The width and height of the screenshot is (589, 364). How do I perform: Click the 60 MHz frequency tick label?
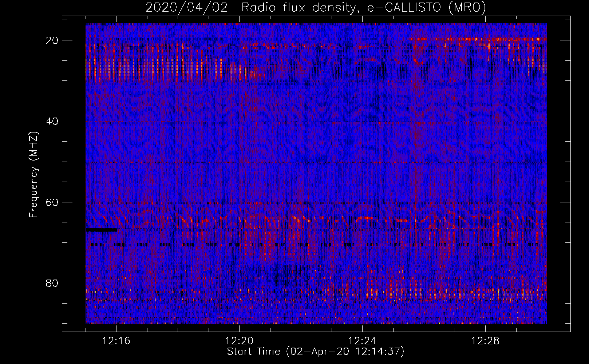click(52, 202)
